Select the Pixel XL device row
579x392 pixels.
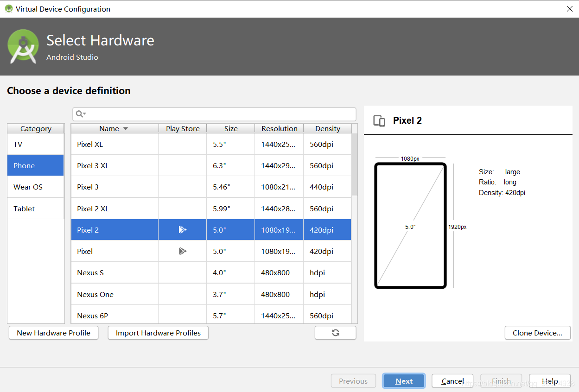click(211, 144)
